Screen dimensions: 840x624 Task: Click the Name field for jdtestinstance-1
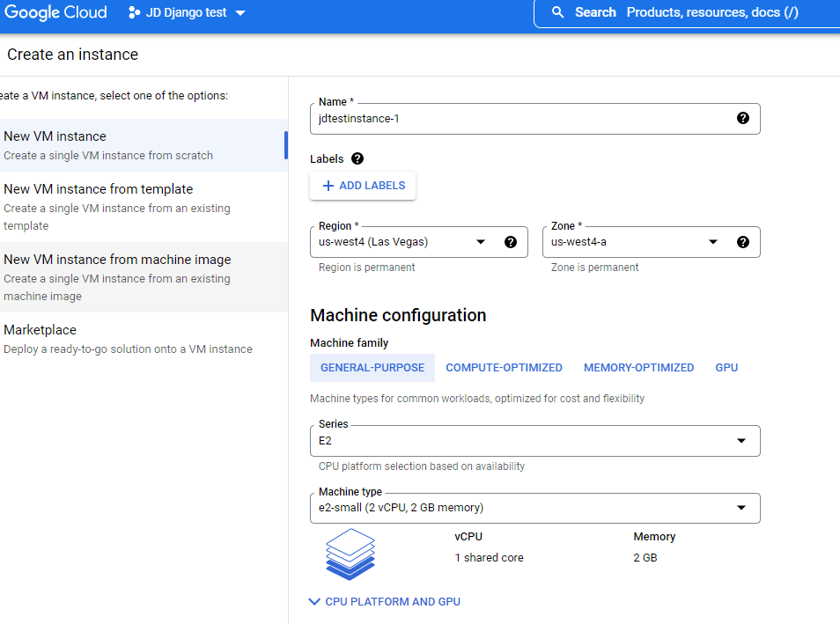[x=534, y=118]
